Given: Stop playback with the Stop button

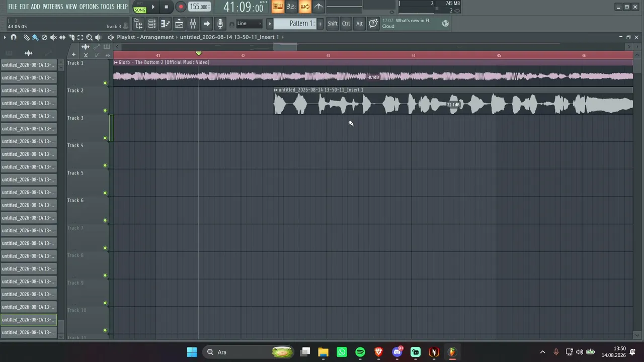Looking at the screenshot, I should (166, 7).
